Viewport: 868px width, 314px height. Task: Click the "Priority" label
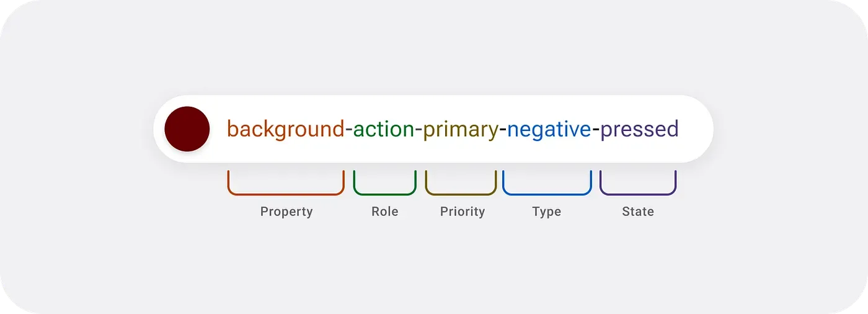463,212
